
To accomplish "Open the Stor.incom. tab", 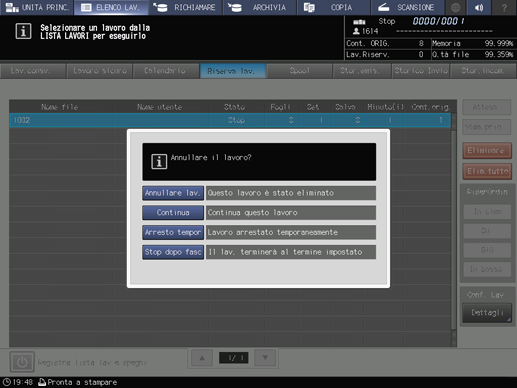I will tap(483, 71).
